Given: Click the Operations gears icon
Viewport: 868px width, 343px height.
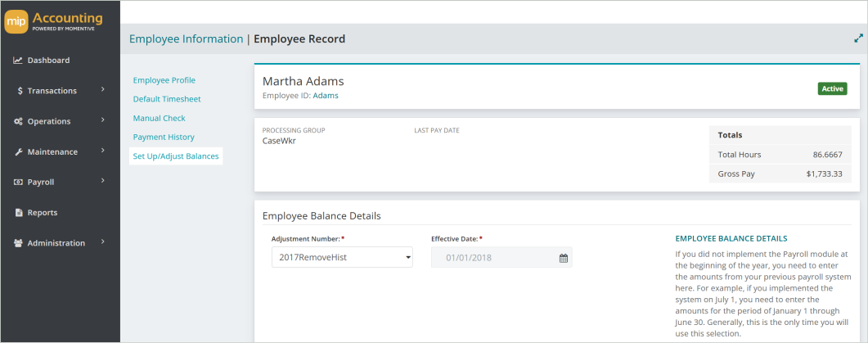Looking at the screenshot, I should point(18,121).
